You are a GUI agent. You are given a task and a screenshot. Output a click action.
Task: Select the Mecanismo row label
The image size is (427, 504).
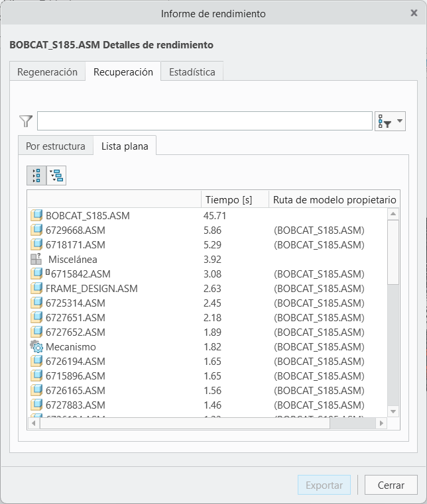point(71,347)
